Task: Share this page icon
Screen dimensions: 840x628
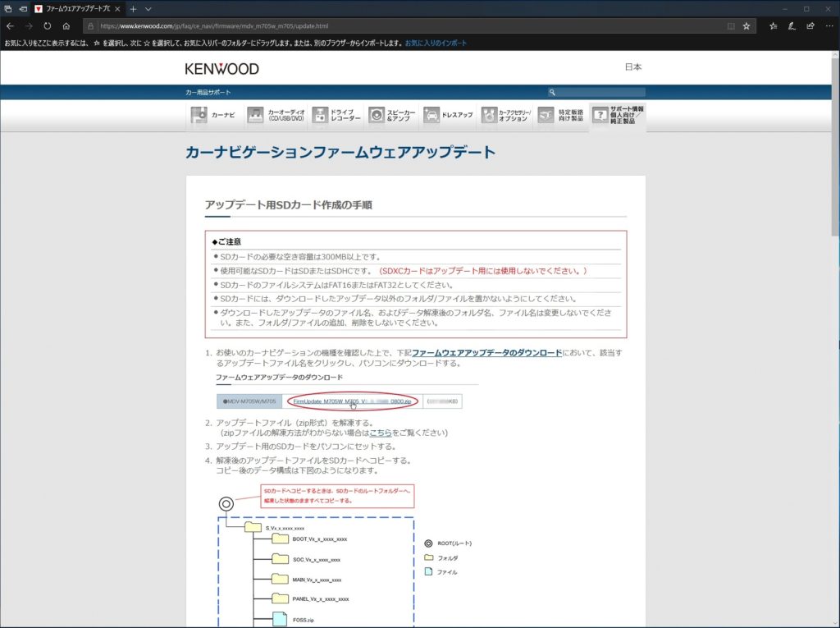Action: [810, 25]
